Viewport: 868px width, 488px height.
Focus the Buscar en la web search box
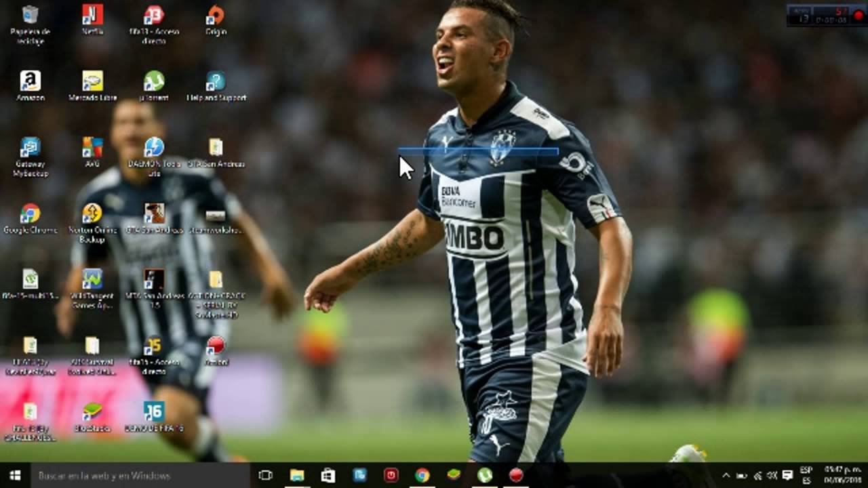tap(140, 475)
